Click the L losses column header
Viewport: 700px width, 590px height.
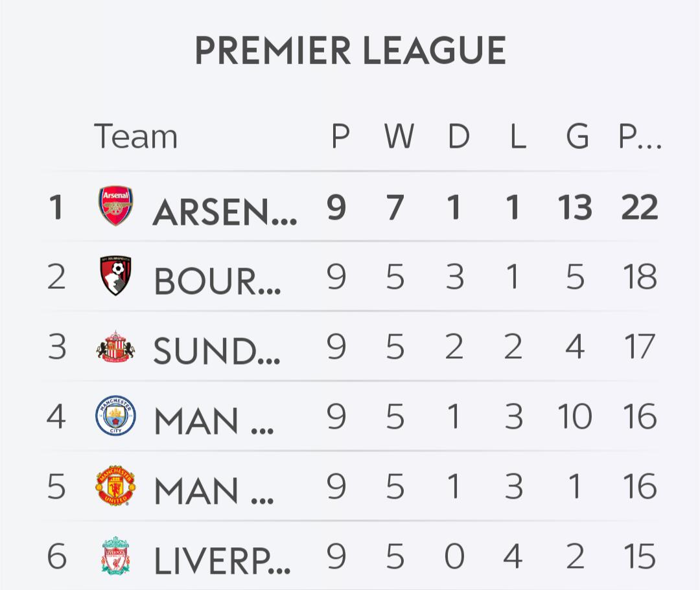coord(517,137)
